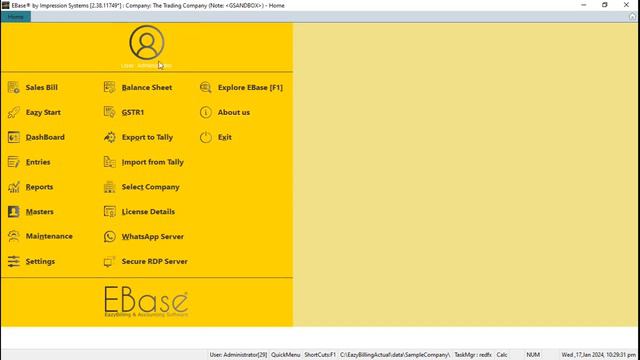Click the Maintenance icon
Image resolution: width=640 pixels, height=360 pixels.
[13, 236]
